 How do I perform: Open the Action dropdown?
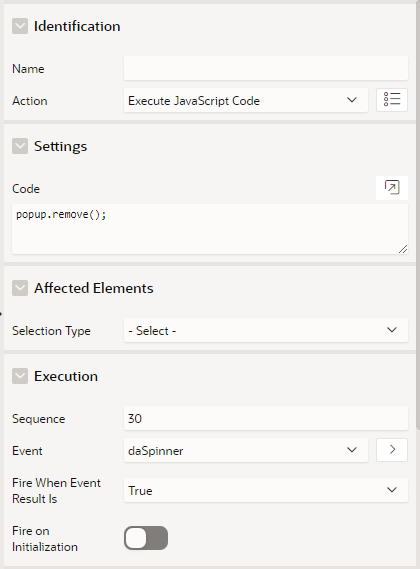pos(246,100)
